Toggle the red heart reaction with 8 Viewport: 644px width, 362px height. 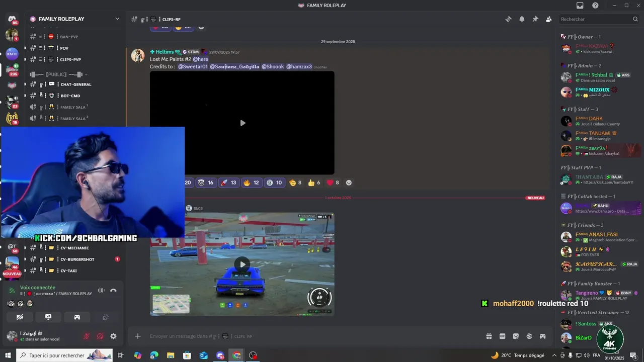[x=333, y=183]
